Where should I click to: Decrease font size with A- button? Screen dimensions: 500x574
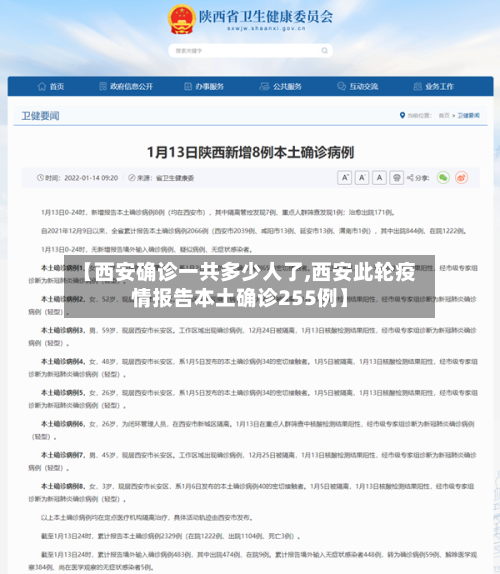362,178
